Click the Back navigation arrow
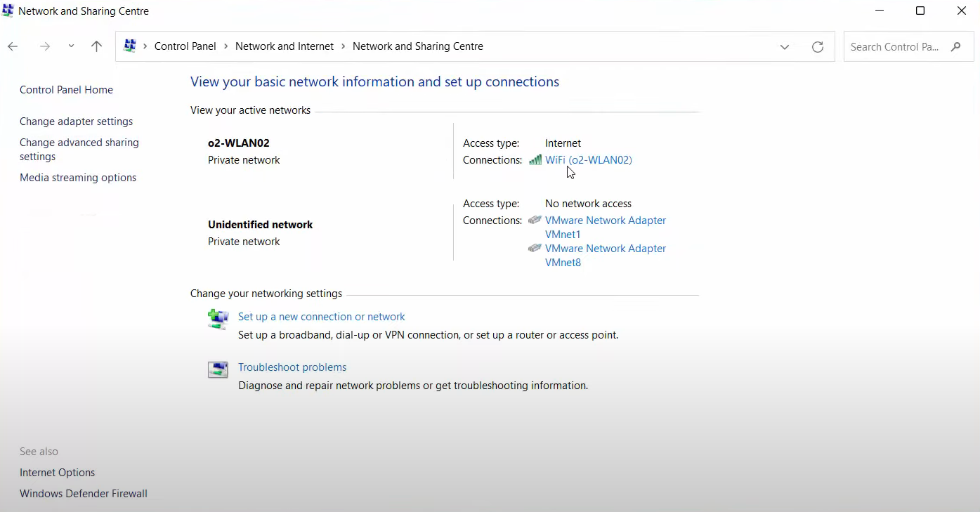The height and width of the screenshot is (512, 980). coord(13,46)
